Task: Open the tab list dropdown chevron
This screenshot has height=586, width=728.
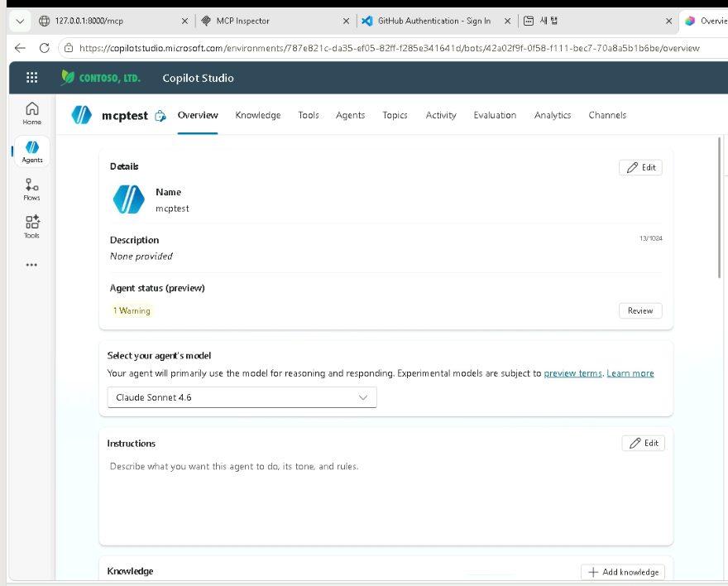Action: [x=20, y=21]
